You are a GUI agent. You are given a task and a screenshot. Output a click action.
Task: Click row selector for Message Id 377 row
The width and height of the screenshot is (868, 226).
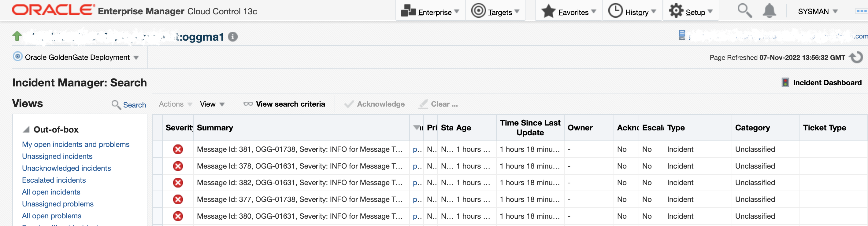pyautogui.click(x=157, y=199)
